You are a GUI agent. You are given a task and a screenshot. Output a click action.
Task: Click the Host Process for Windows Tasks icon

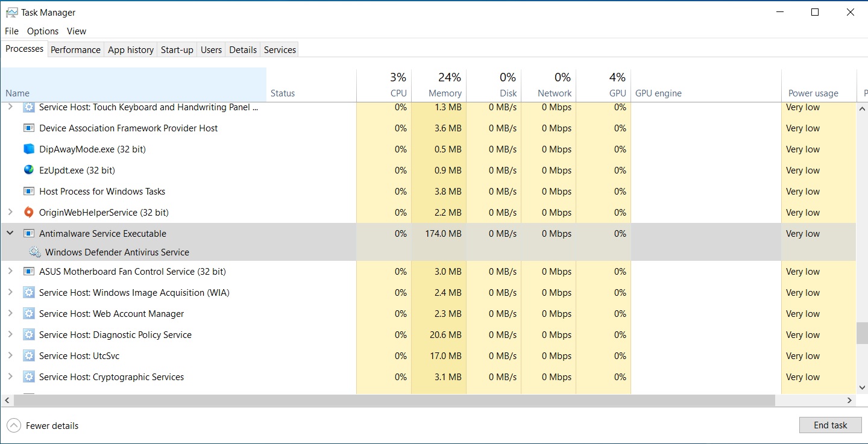(28, 192)
